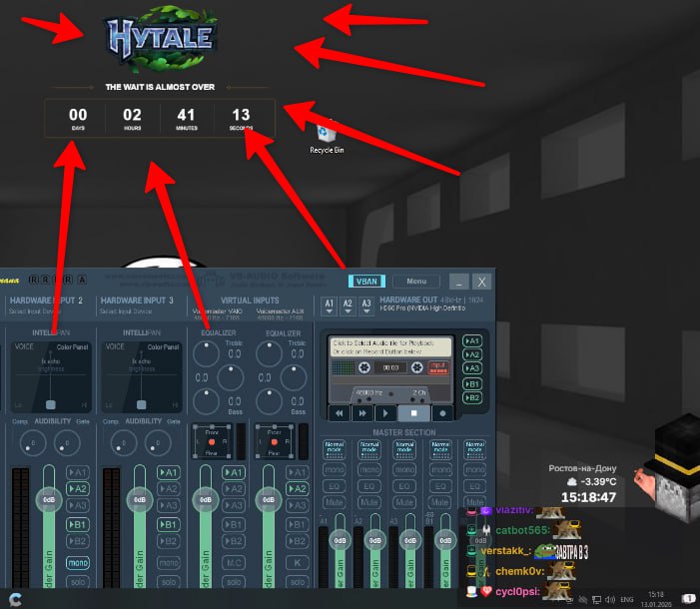
Task: Toggle B1 routing on Hardware Input 3
Action: coord(168,524)
